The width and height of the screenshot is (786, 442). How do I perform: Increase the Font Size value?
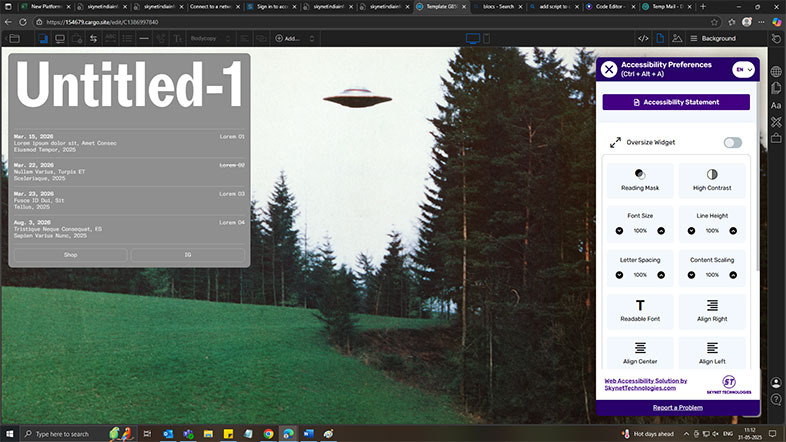[661, 231]
